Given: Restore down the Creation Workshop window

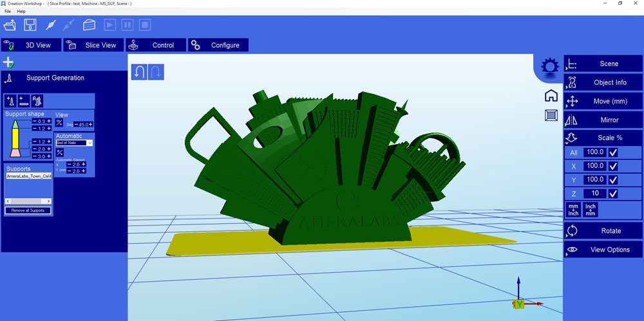Looking at the screenshot, I should 620,3.
